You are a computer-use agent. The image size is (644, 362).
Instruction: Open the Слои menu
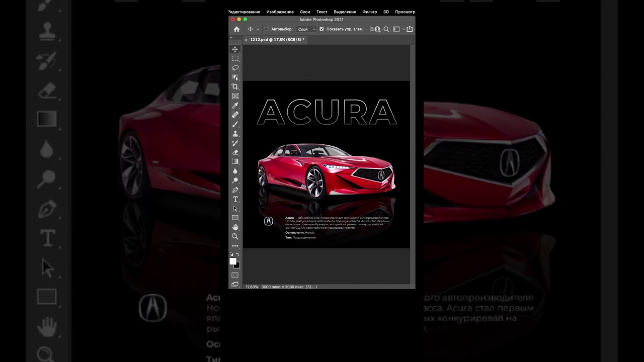click(305, 12)
